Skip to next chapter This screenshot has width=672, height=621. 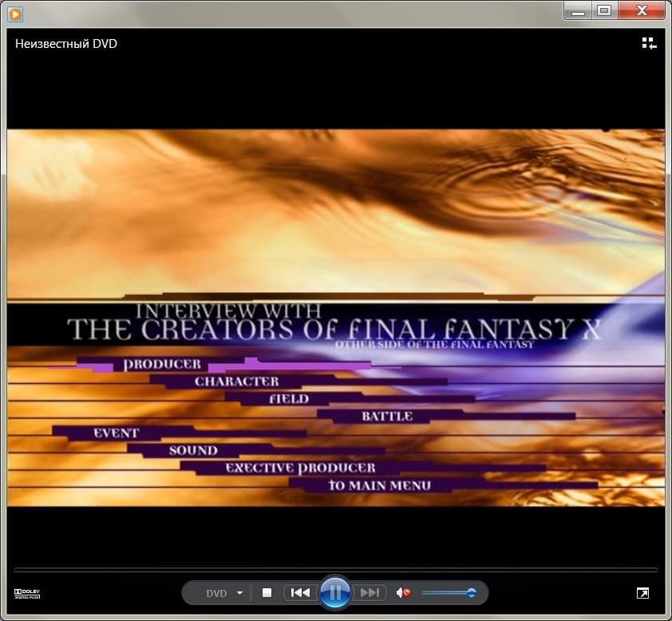coord(370,593)
